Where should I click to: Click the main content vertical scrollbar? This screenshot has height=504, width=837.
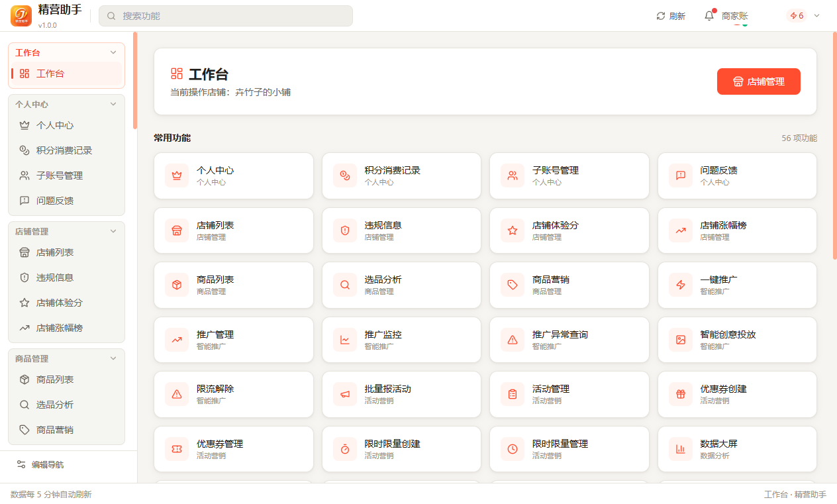pos(834,146)
